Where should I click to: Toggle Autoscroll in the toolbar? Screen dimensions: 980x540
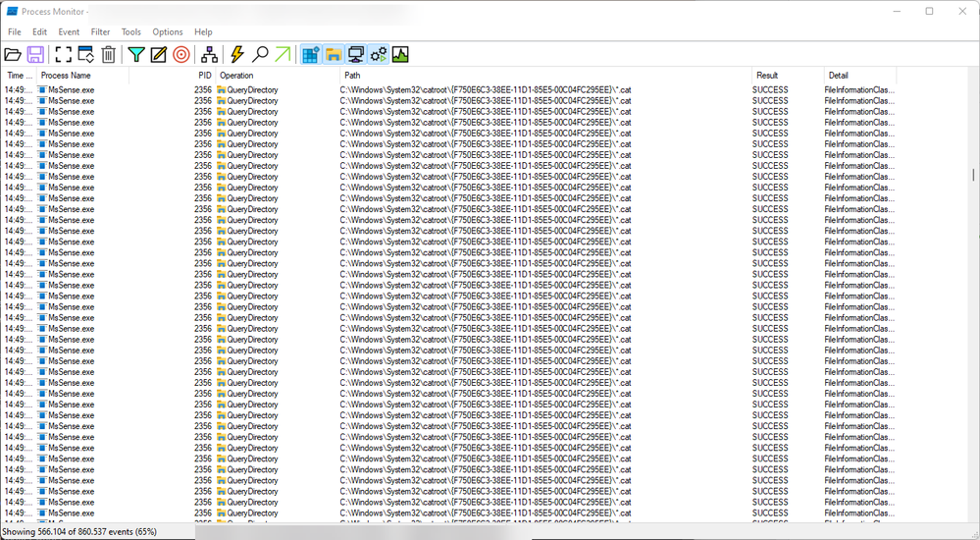pyautogui.click(x=85, y=55)
